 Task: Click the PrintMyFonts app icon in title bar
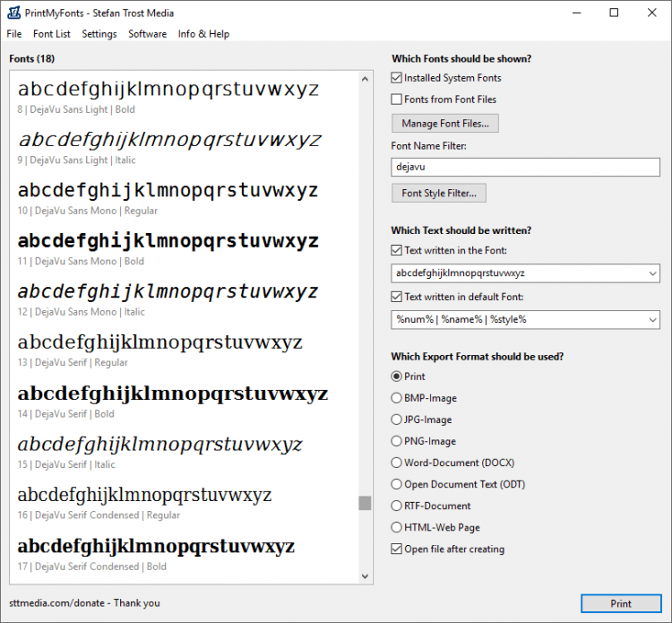tap(13, 13)
